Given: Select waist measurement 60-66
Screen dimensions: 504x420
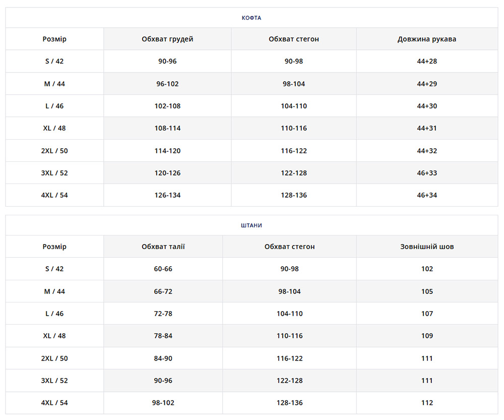Looking at the screenshot, I should 163,269.
